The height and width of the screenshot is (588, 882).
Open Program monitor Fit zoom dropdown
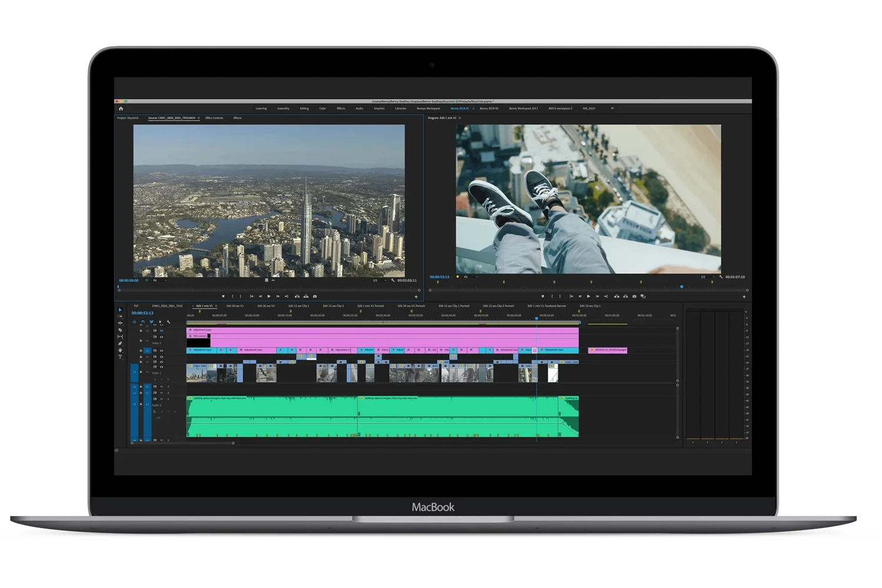coord(471,277)
